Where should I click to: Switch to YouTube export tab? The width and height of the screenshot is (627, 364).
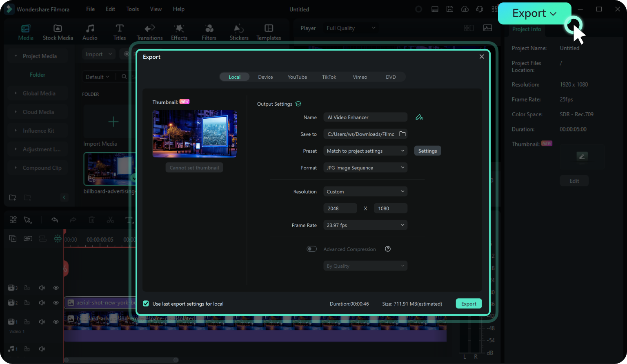297,77
